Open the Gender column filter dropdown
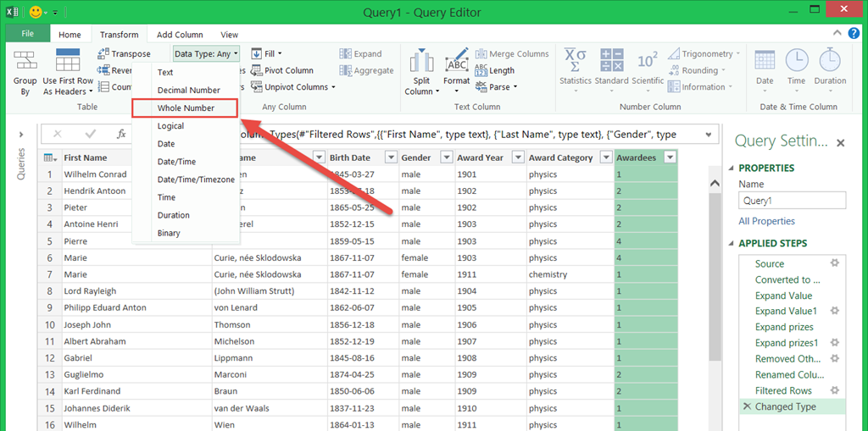 click(446, 157)
